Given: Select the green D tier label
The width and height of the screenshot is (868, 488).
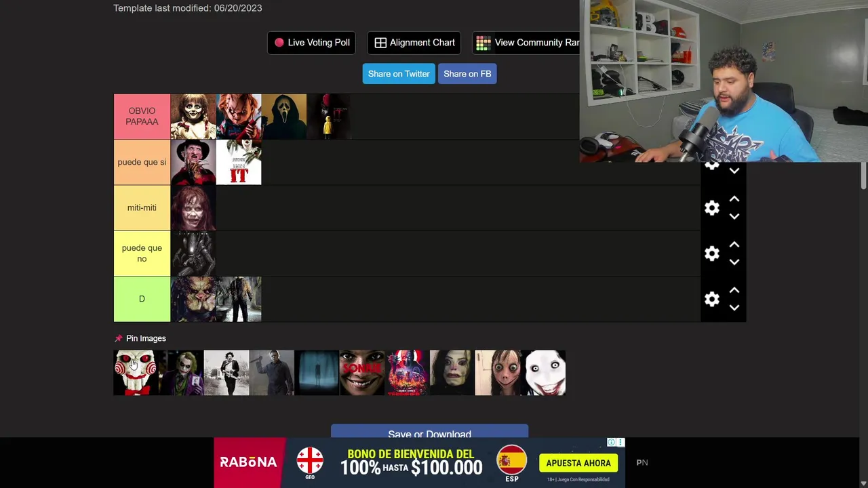Looking at the screenshot, I should pos(142,299).
